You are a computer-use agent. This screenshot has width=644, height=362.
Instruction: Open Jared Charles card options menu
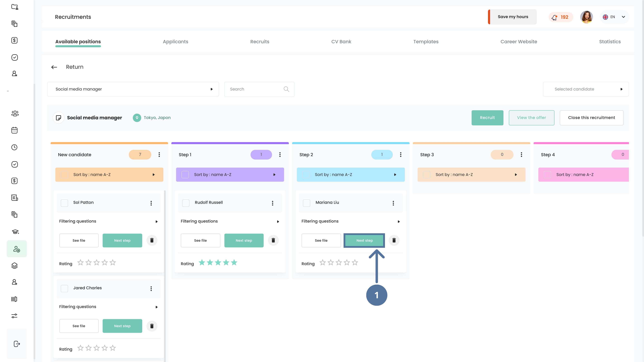(x=151, y=288)
